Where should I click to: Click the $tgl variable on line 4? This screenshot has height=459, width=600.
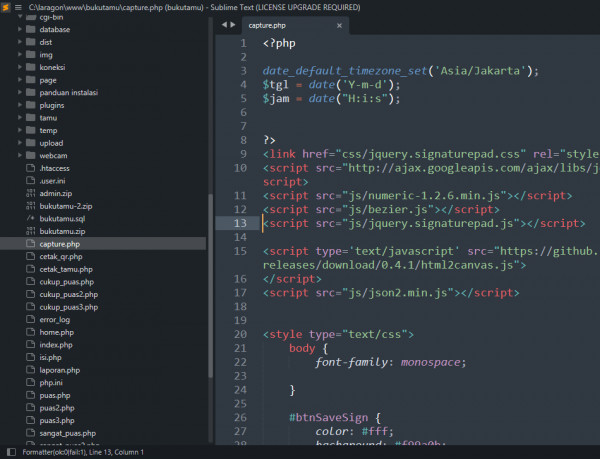pos(276,85)
